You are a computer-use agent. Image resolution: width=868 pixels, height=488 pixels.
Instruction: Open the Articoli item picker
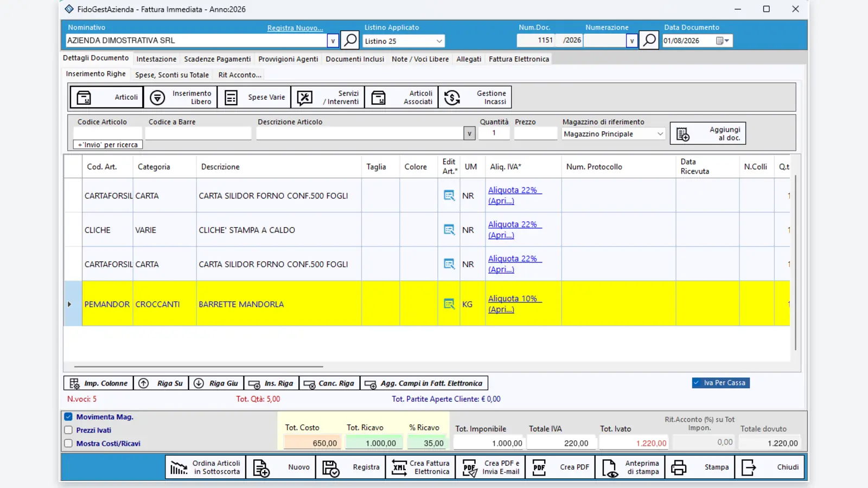click(106, 98)
